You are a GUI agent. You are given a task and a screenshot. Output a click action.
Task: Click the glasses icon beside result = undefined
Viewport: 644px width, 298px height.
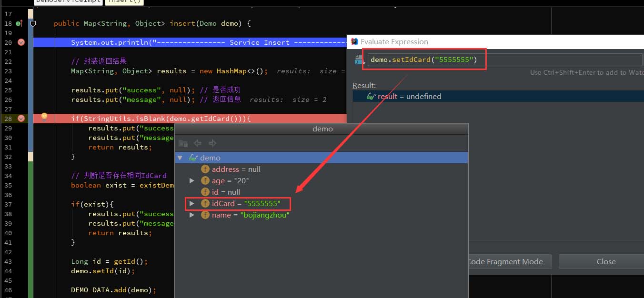tap(372, 96)
